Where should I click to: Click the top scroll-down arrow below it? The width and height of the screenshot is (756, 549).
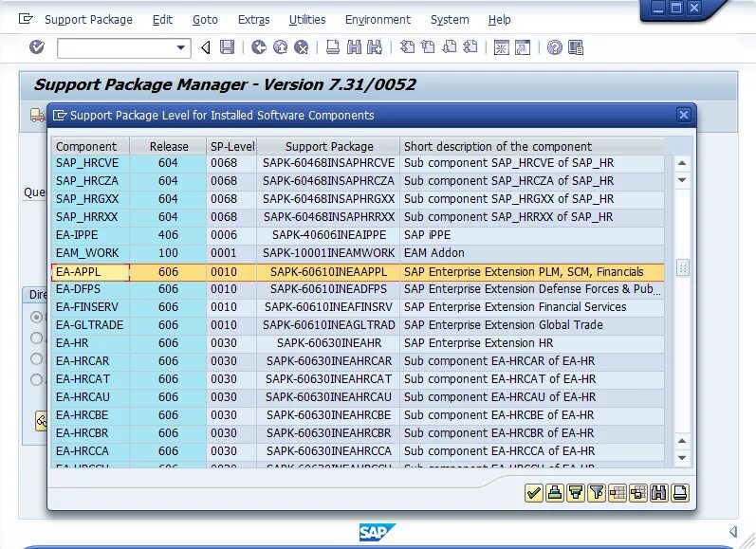pyautogui.click(x=682, y=180)
